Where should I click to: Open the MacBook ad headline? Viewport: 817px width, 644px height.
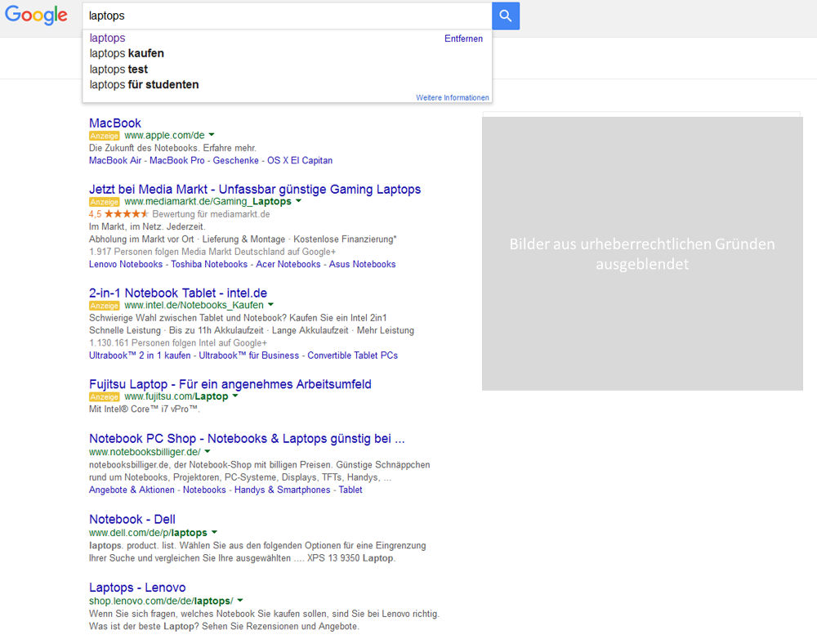tap(114, 123)
